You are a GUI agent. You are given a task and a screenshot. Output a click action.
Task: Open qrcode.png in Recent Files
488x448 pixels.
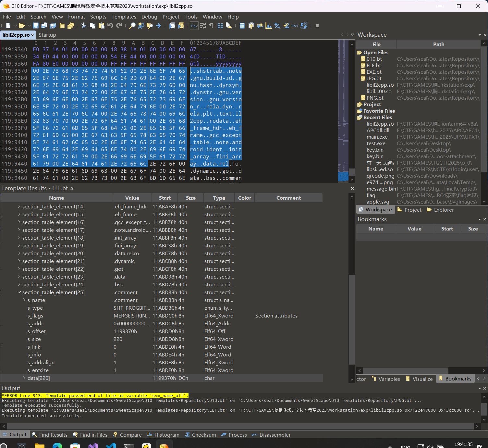[x=381, y=176]
